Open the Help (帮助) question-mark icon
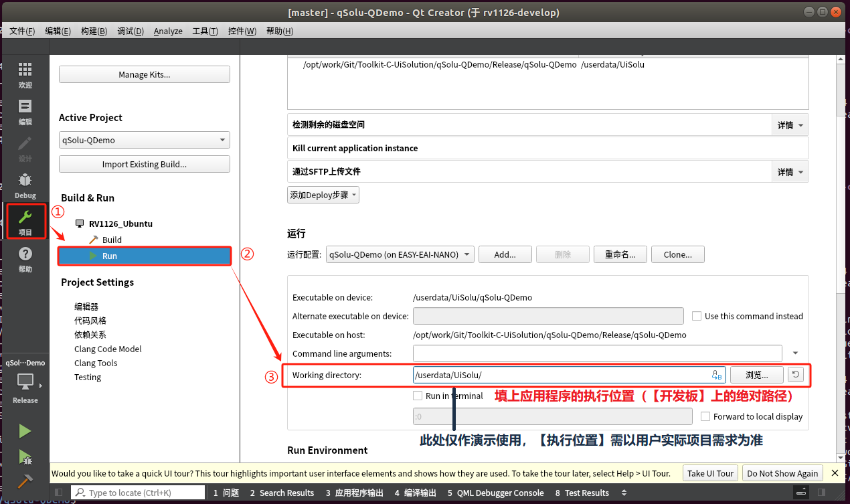Image resolution: width=850 pixels, height=504 pixels. [x=25, y=259]
